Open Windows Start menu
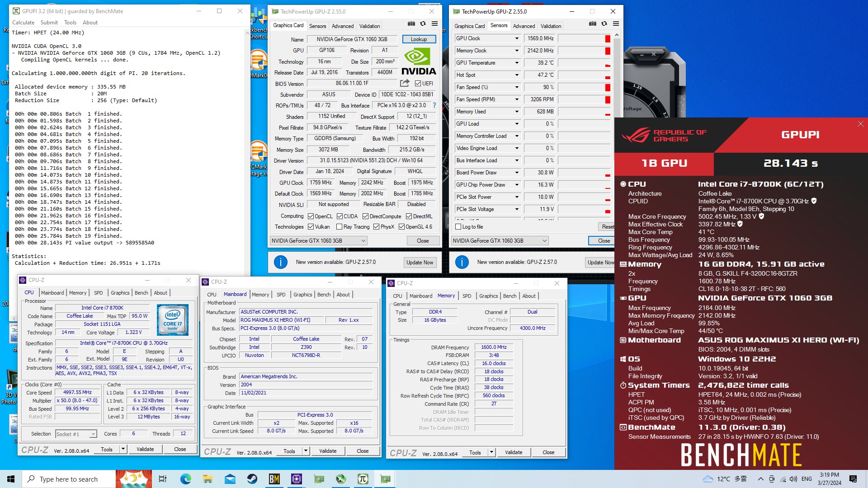 pyautogui.click(x=11, y=479)
